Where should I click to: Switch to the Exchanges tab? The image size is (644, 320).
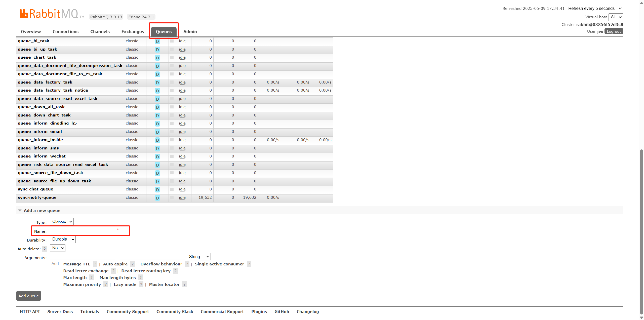133,31
